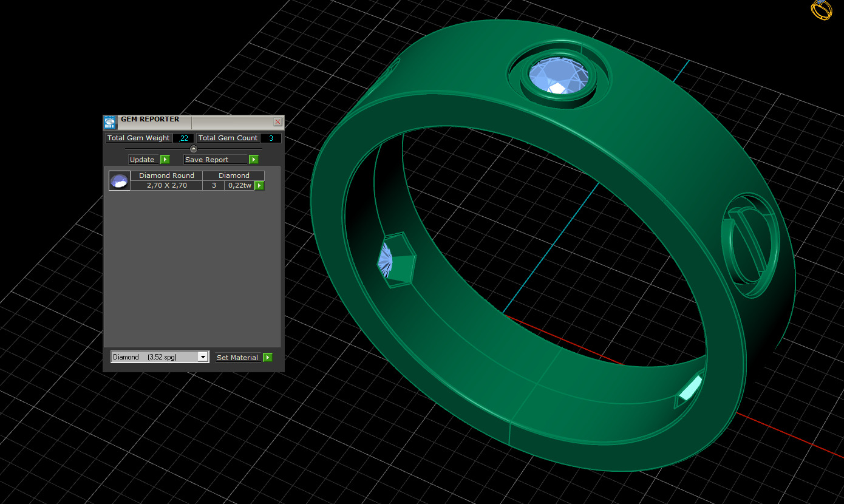Run Update with its green arrow

tap(165, 160)
